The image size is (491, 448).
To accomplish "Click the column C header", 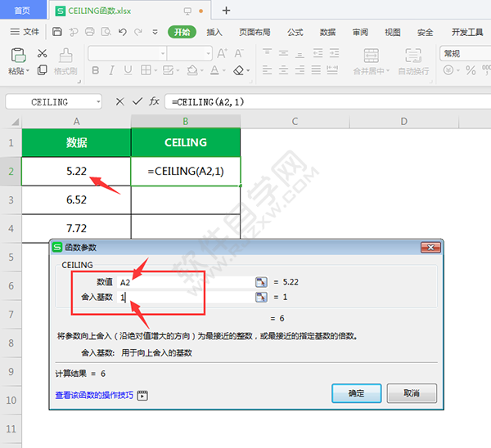I will click(x=295, y=121).
